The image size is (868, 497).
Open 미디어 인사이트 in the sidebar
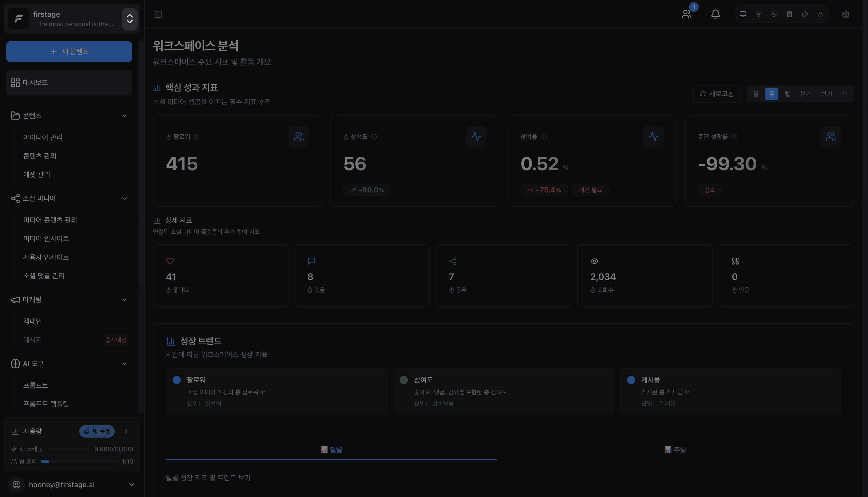(46, 238)
